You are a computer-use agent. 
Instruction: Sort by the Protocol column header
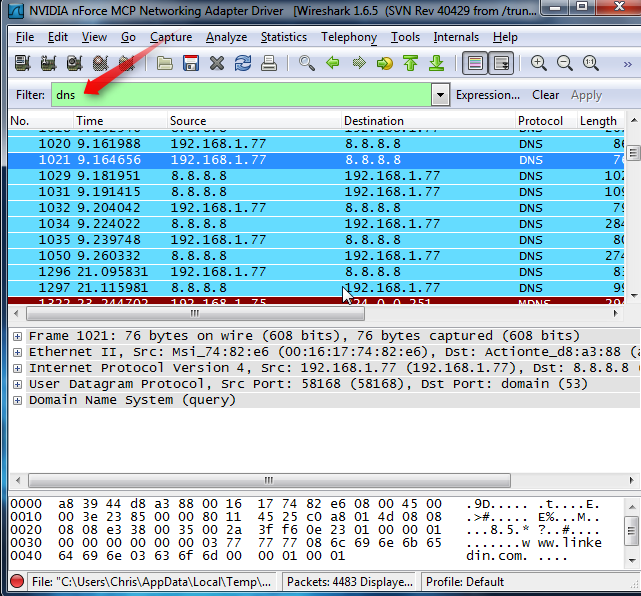tap(546, 121)
